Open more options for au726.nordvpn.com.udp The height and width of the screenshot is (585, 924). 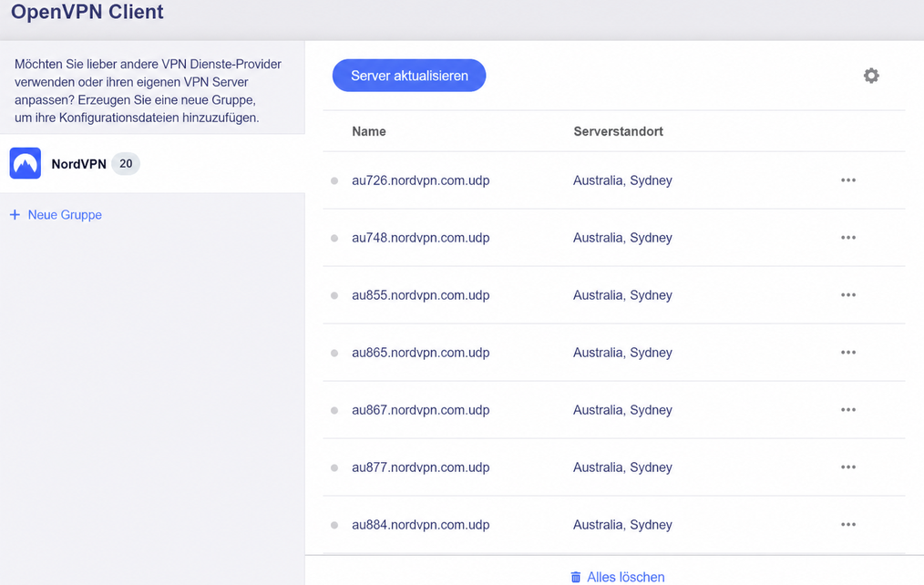point(848,180)
